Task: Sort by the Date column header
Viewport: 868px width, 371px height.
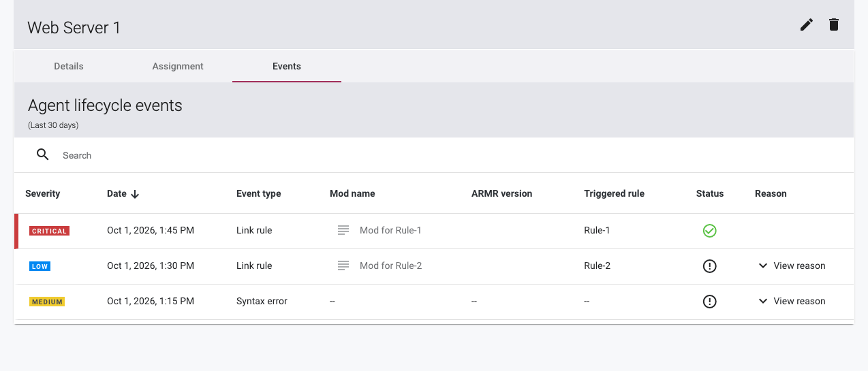Action: pyautogui.click(x=117, y=193)
